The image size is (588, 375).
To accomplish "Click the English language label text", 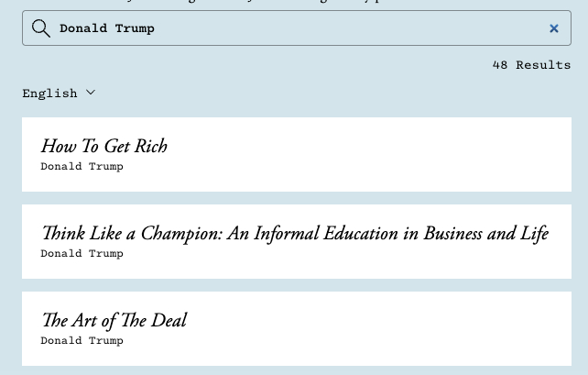I will click(49, 94).
